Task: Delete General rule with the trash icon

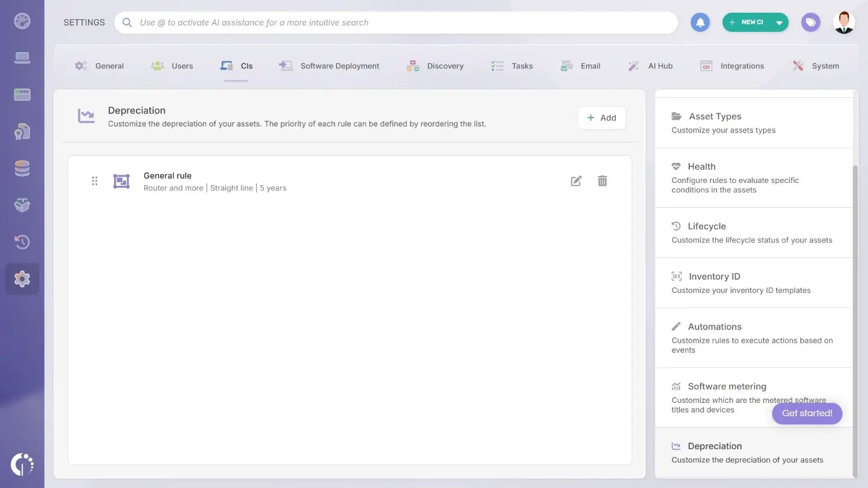Action: (602, 181)
